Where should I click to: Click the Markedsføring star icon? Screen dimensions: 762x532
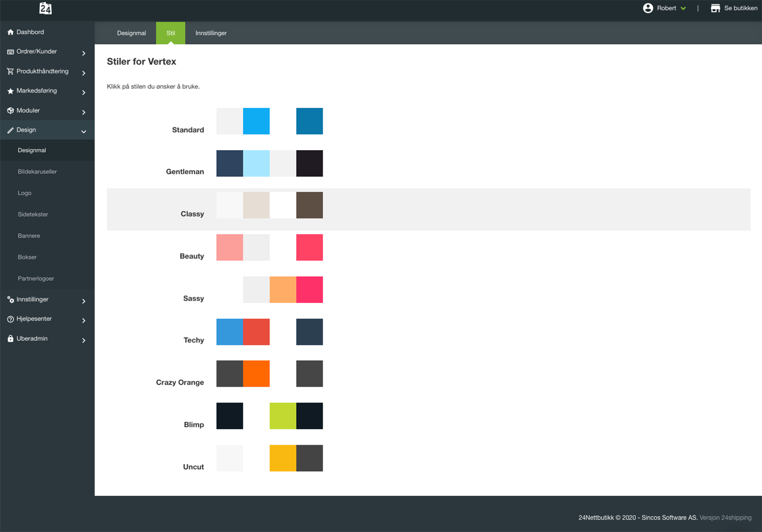(x=10, y=91)
